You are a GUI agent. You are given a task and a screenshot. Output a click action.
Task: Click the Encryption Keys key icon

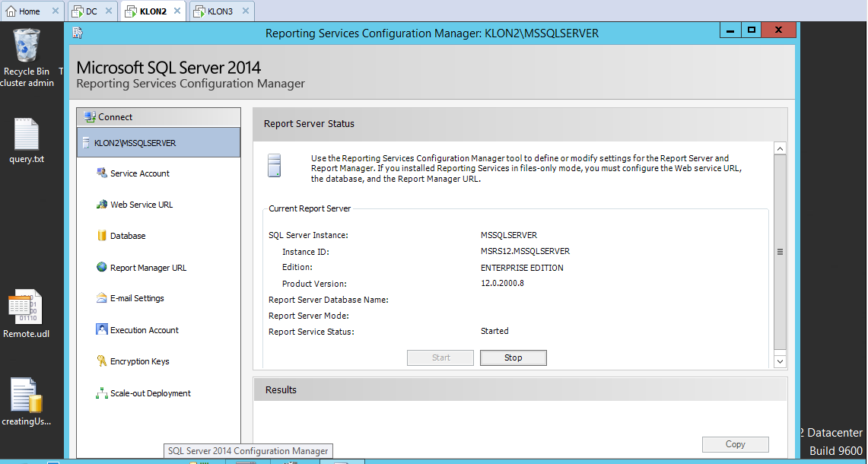click(102, 361)
